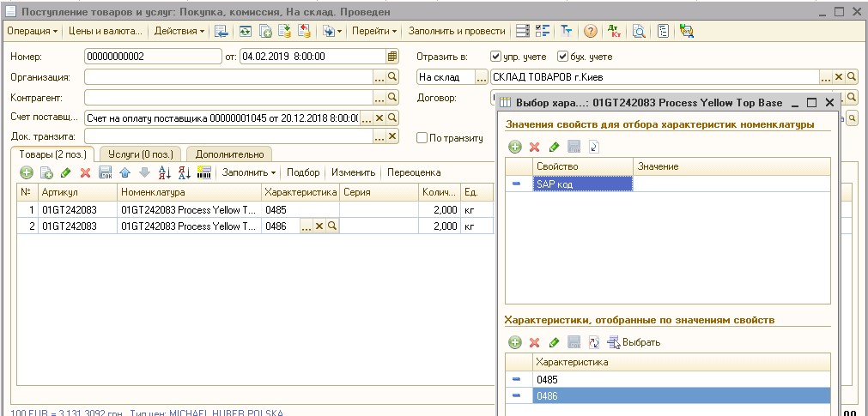868x416 pixels.
Task: Open the calendar picker next to the date field
Action: [x=392, y=57]
